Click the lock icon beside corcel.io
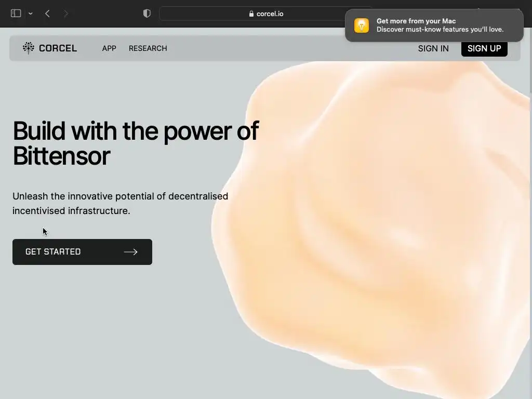 [x=251, y=14]
